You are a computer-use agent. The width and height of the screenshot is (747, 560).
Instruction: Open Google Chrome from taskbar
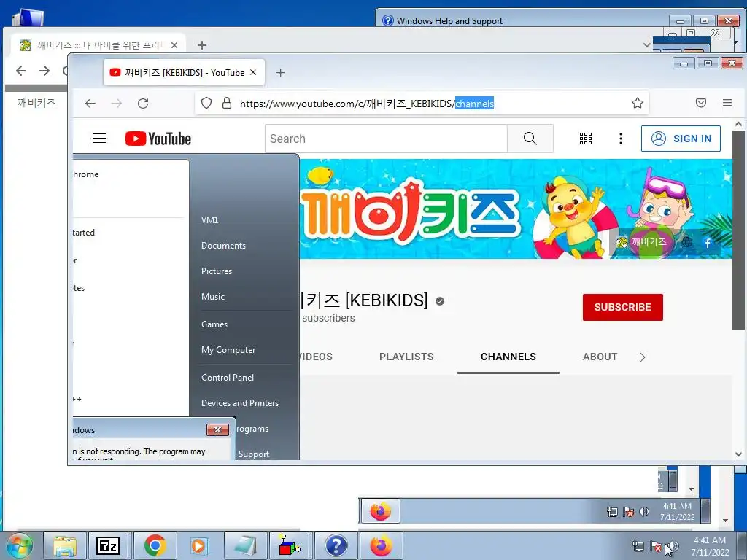tap(155, 545)
